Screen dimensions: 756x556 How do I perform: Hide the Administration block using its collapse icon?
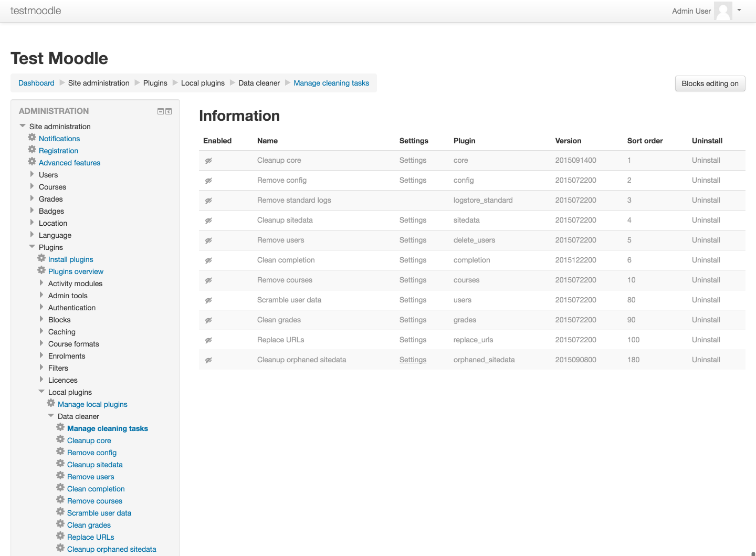click(x=161, y=111)
